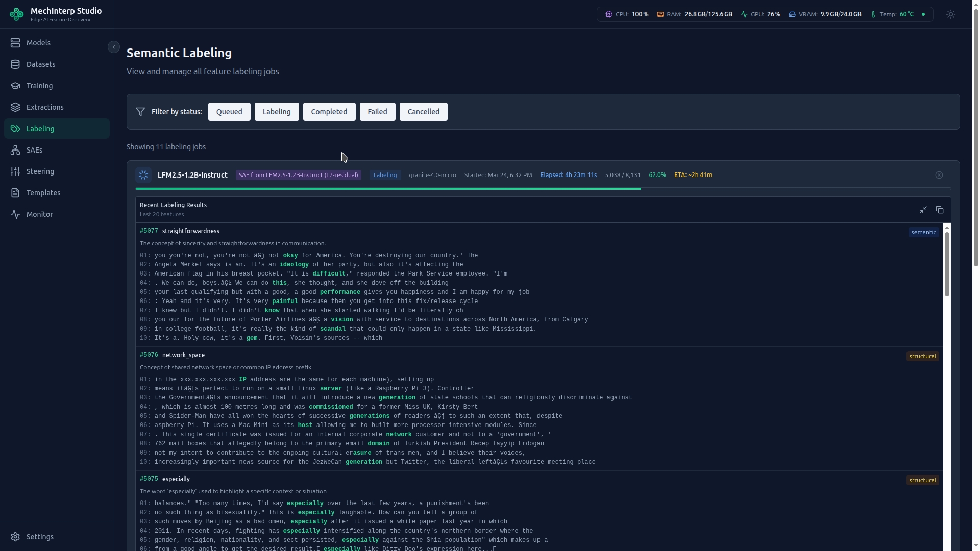Click the Settings gear icon

click(15, 537)
